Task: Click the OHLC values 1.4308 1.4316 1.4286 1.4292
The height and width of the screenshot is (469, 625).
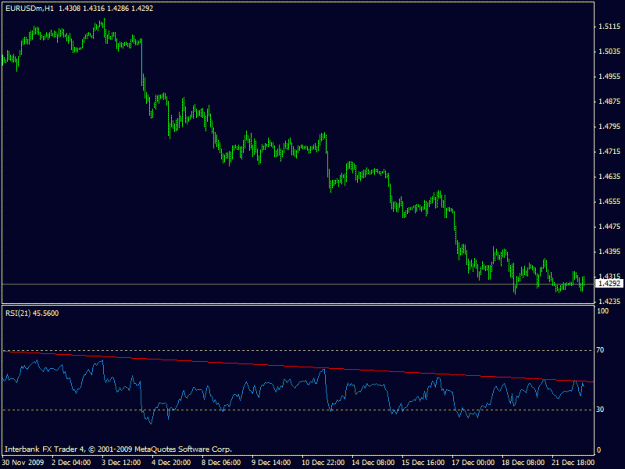Action: click(106, 8)
